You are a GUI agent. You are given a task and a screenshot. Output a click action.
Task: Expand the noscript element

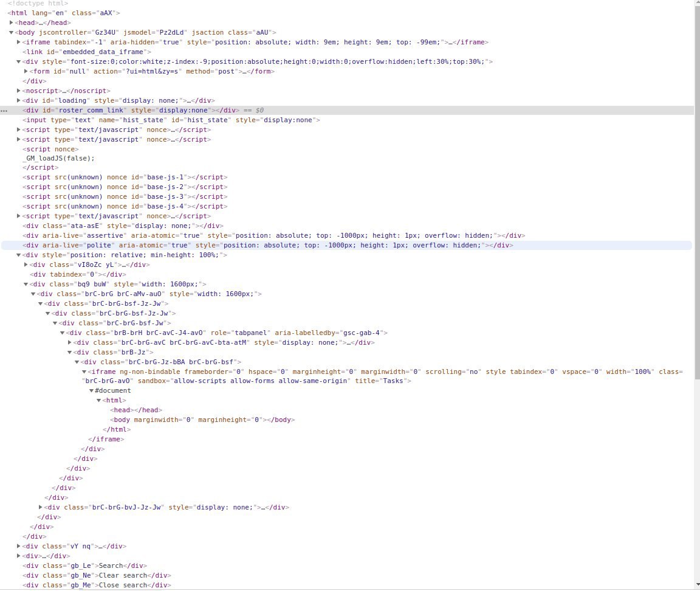(18, 91)
